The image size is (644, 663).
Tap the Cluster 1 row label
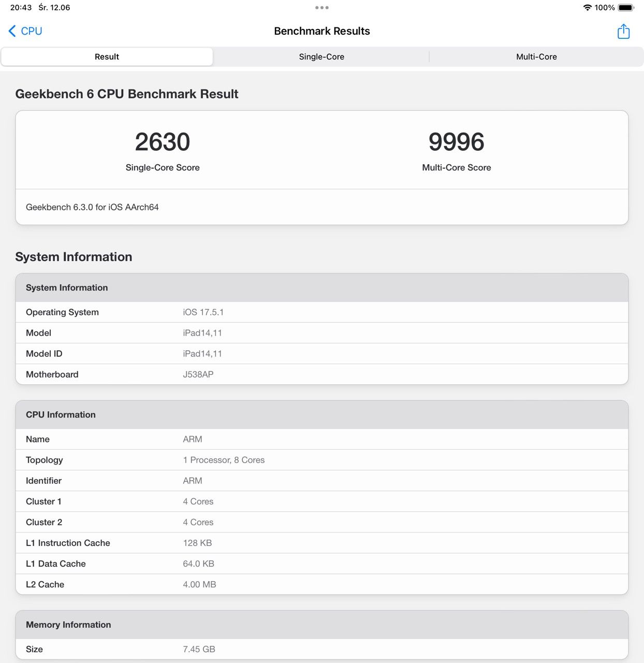point(43,501)
